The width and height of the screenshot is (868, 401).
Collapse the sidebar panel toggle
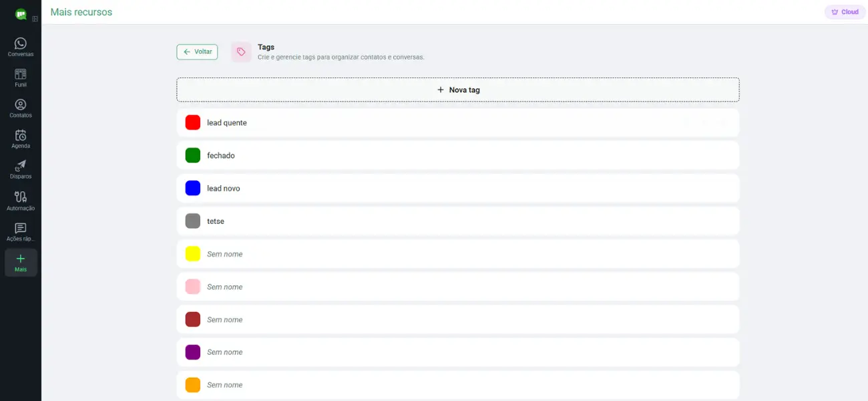click(35, 19)
